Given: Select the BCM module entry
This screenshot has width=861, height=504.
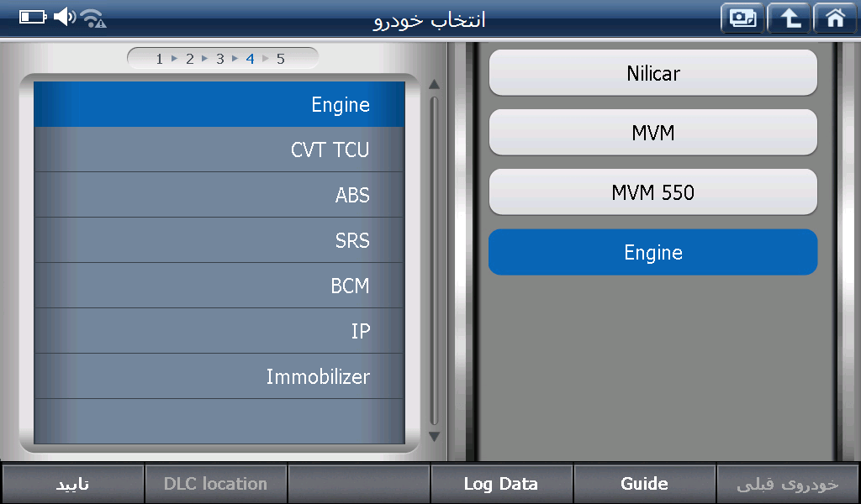Looking at the screenshot, I should (x=219, y=286).
